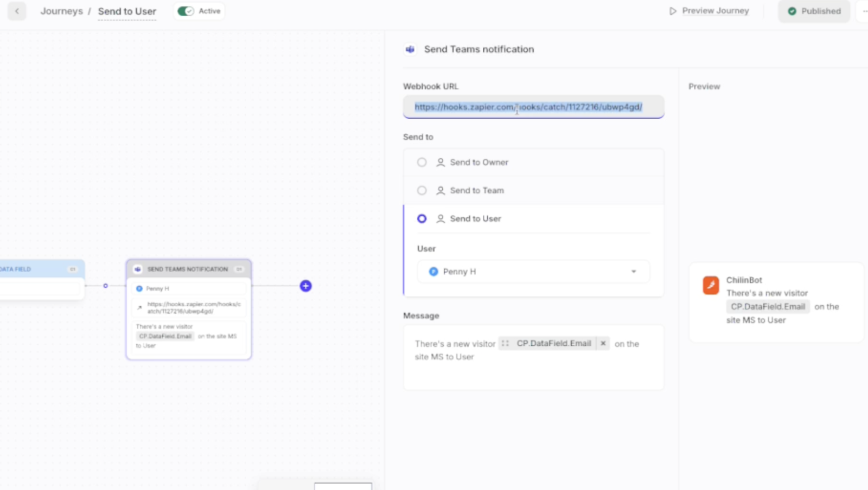Viewport: 868px width, 490px height.
Task: Open the User dropdown showing Penny H
Action: tap(533, 272)
